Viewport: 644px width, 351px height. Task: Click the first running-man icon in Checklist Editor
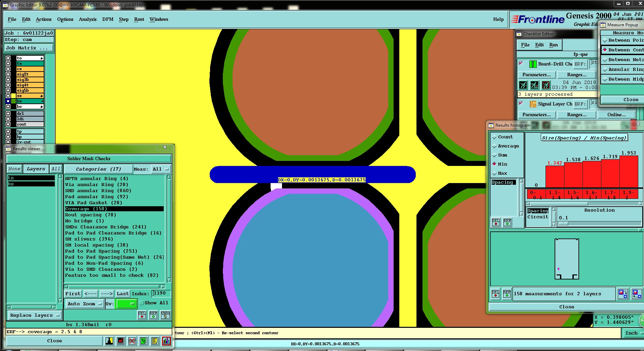[x=523, y=85]
